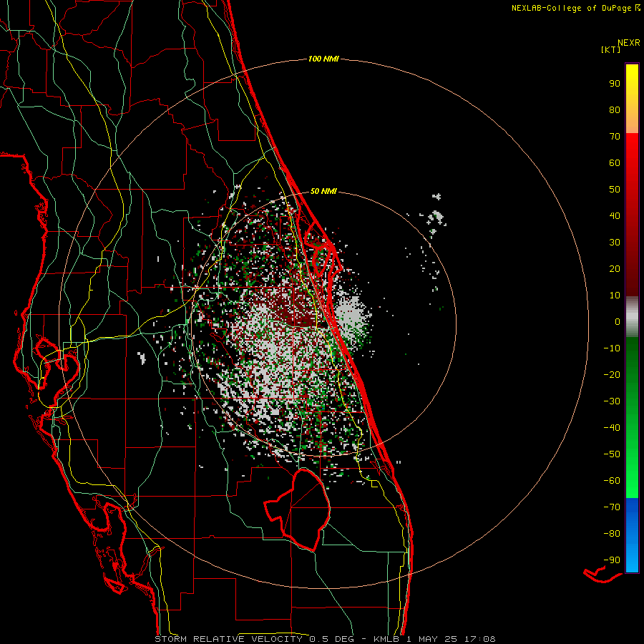The image size is (644, 644).
Task: Click the 60 value on the velocity scale
Action: pos(615,162)
